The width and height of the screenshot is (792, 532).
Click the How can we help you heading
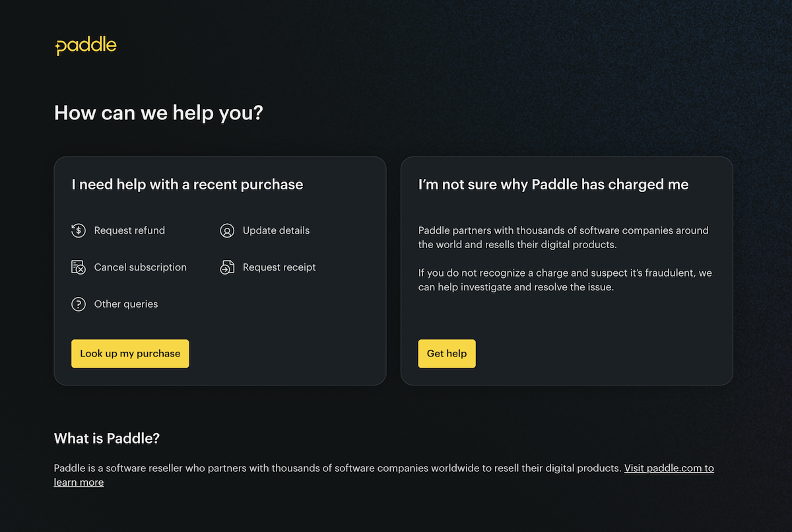click(158, 113)
